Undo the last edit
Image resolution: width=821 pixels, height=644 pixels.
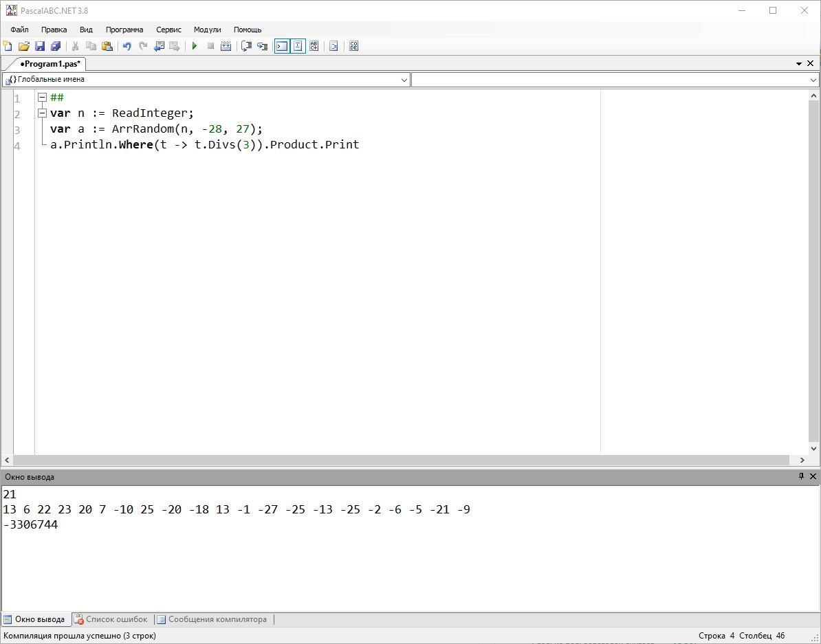coord(127,46)
